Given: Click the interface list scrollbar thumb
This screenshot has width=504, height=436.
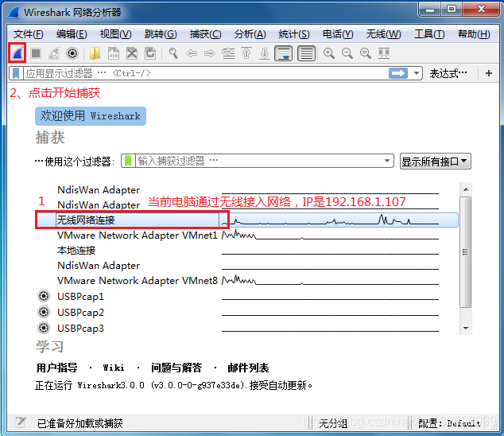Looking at the screenshot, I should (466, 252).
